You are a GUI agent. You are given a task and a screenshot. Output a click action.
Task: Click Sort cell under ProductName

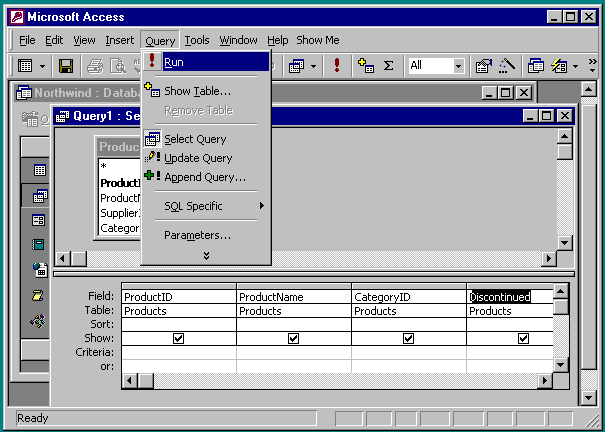[294, 324]
